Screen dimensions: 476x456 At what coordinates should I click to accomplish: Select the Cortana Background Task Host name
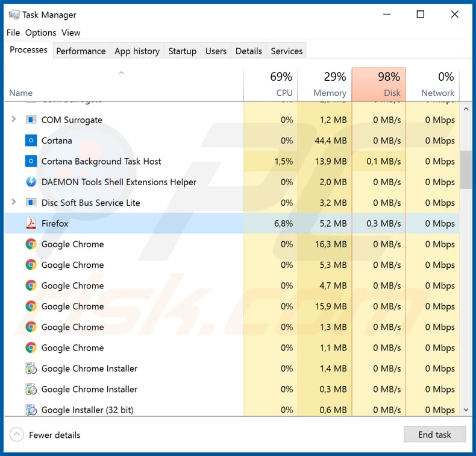click(x=101, y=161)
